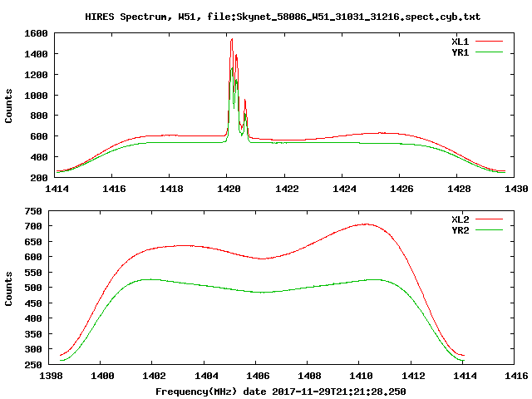Click the bottom plot Counts axis label

pos(8,288)
